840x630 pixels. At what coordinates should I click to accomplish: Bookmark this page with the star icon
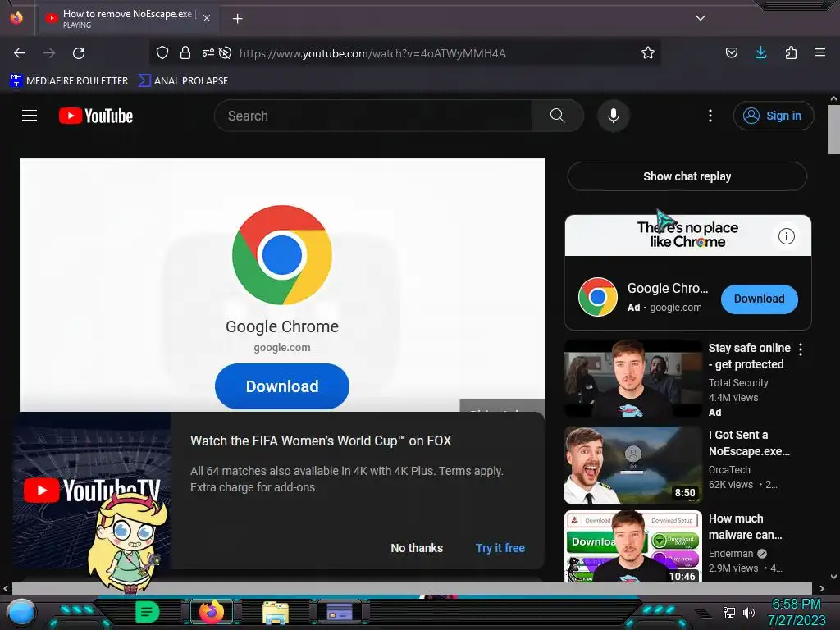click(x=648, y=52)
